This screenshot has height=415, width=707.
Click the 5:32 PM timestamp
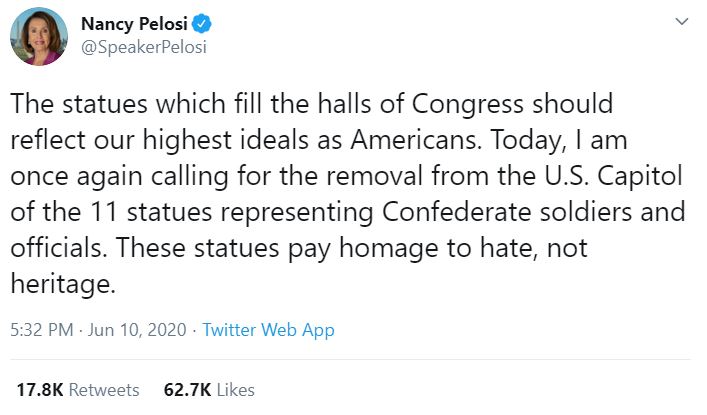pyautogui.click(x=42, y=330)
